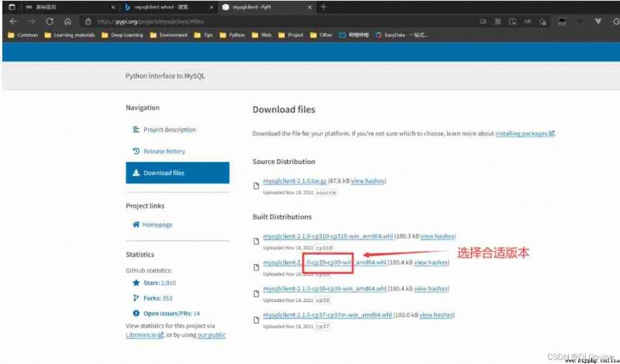Click the 'Python interface to MySQL' summary text
Viewport: 620px width, 364px height.
[x=165, y=76]
